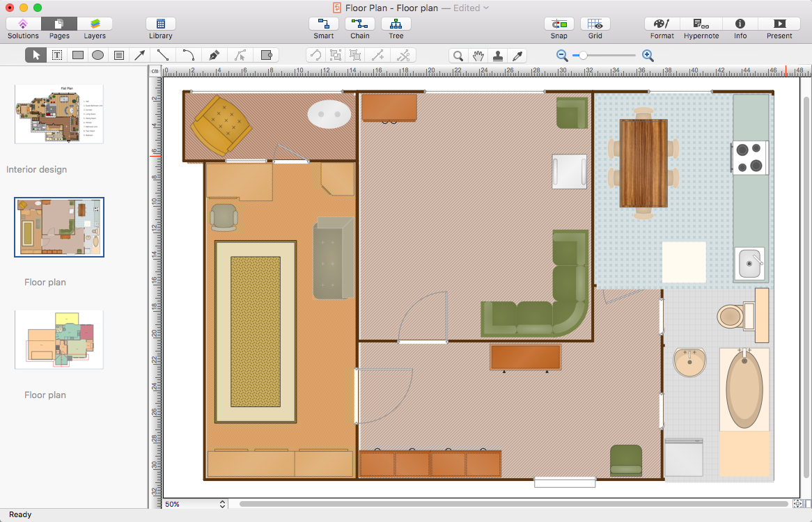Screen dimensions: 812x522
Task: Choose the Arc connector tool
Action: (189, 55)
